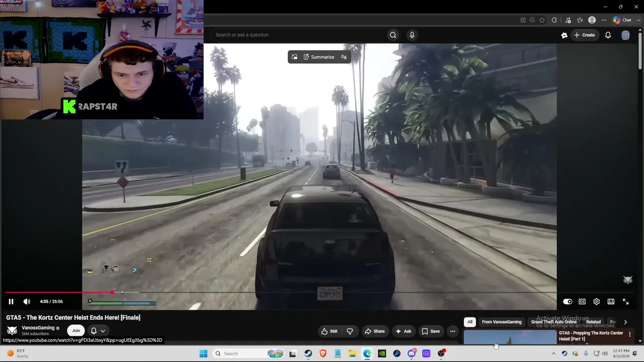The image size is (644, 362).
Task: Pause the video with the player pause button
Action: click(11, 302)
